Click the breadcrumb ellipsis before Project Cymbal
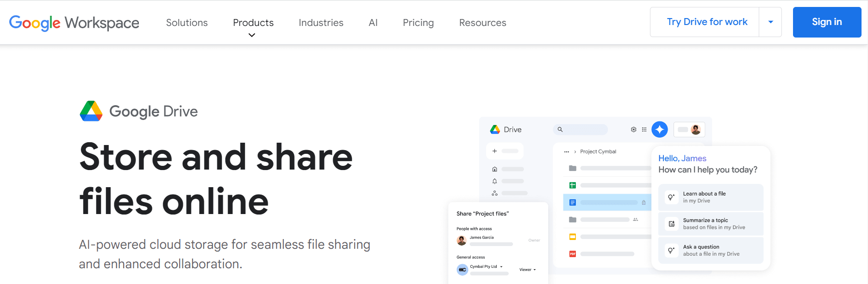Viewport: 868px width, 284px height. pyautogui.click(x=567, y=151)
